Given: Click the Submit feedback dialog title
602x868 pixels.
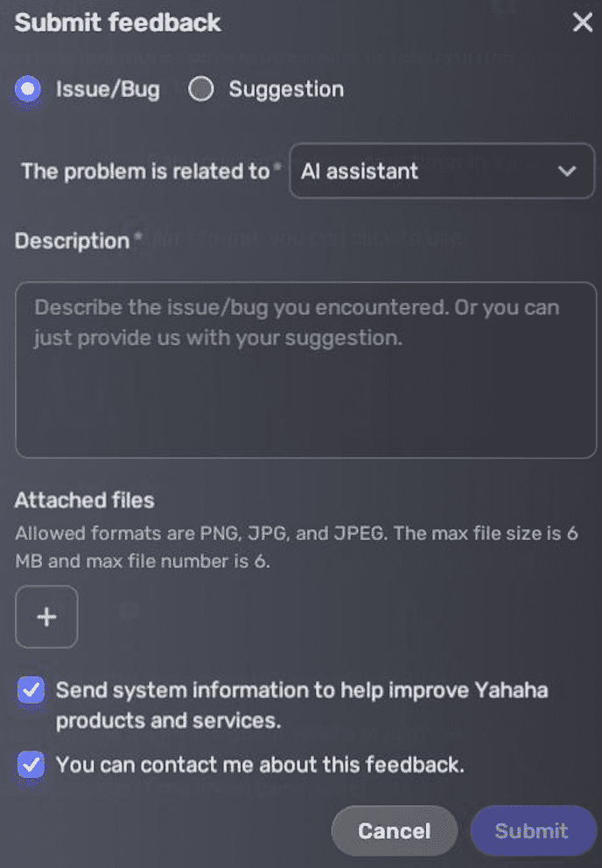Looking at the screenshot, I should coord(118,23).
